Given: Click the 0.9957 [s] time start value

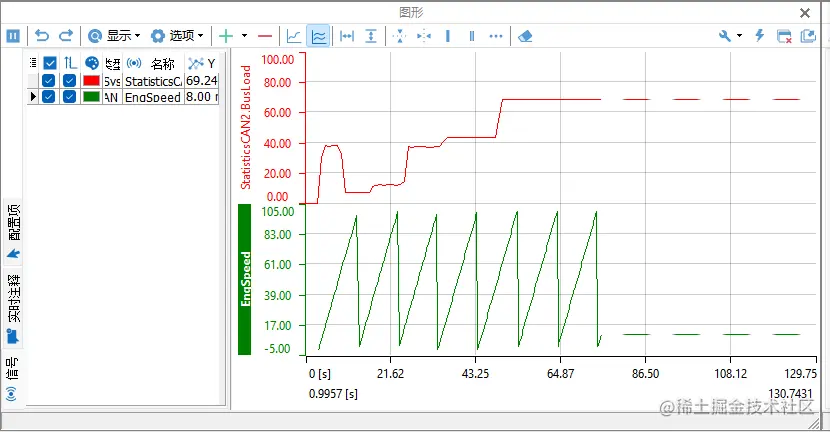Looking at the screenshot, I should [333, 394].
